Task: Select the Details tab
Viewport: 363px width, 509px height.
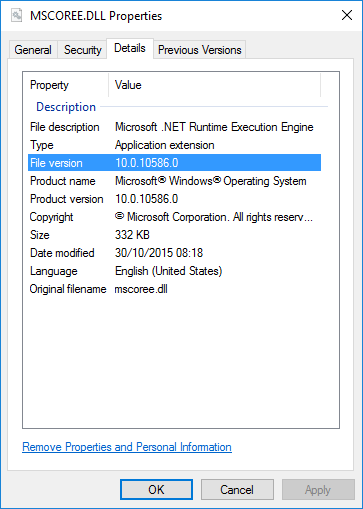Action: (130, 49)
